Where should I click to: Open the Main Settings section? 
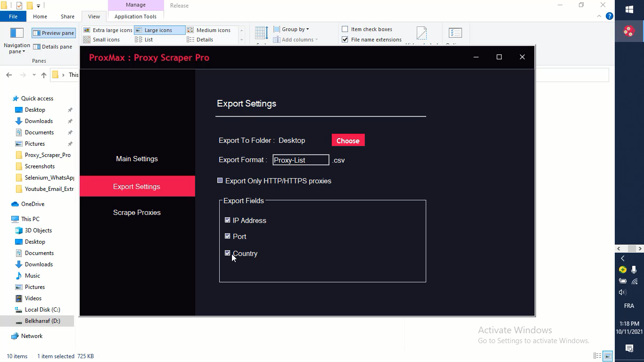click(137, 159)
